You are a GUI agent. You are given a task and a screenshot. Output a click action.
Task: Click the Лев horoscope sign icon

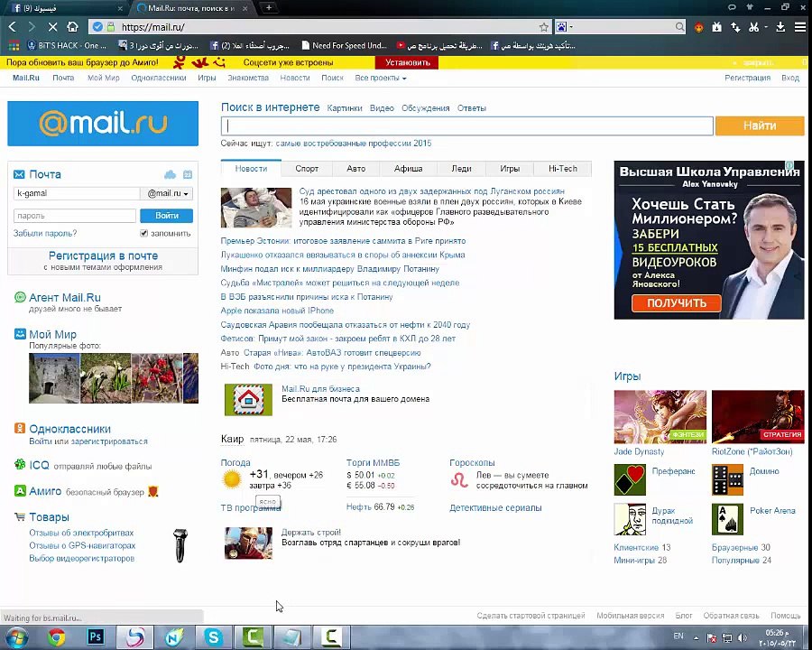[459, 480]
